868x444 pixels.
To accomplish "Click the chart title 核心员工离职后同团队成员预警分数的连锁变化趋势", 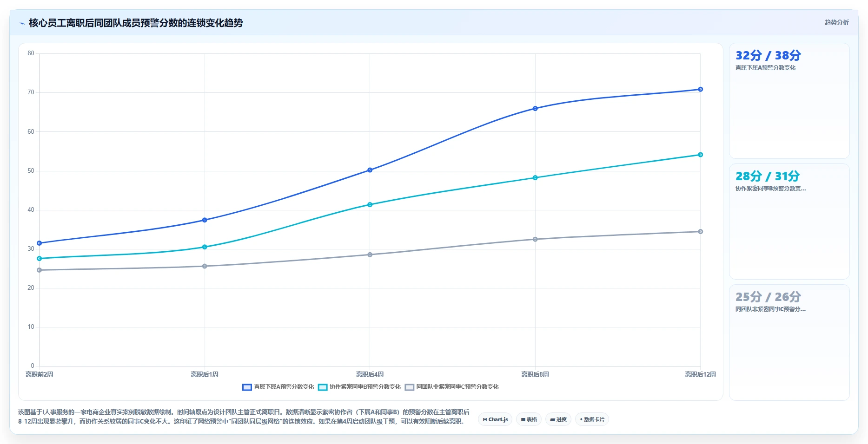I will 136,23.
